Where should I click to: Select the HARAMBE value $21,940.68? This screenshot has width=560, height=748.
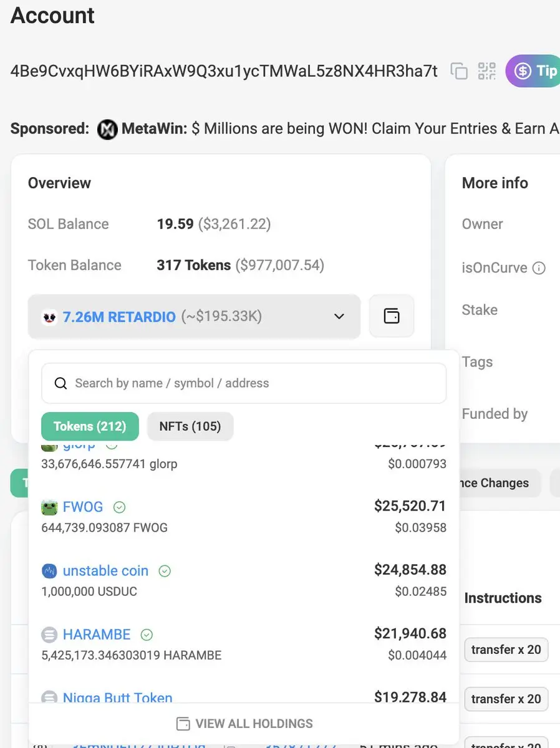tap(410, 633)
